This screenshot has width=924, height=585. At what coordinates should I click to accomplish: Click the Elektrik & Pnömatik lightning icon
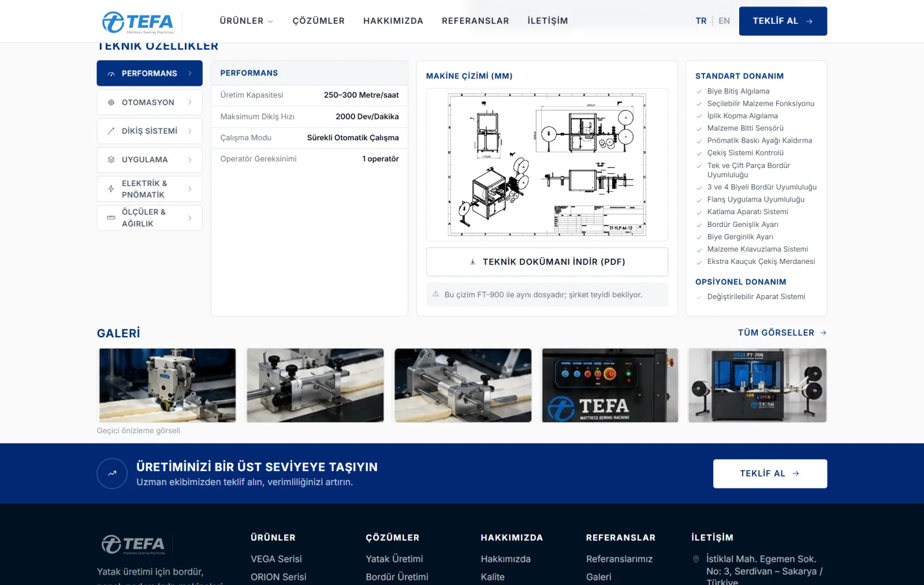pyautogui.click(x=111, y=189)
